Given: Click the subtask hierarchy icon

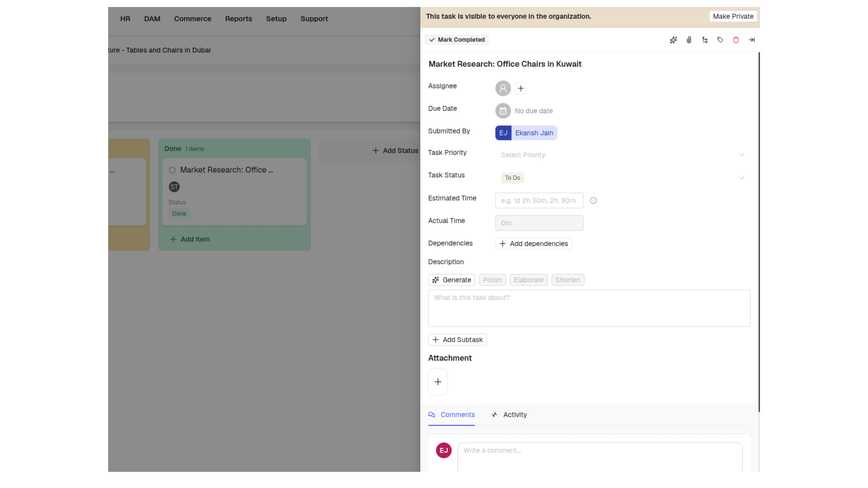Looking at the screenshot, I should coord(705,40).
